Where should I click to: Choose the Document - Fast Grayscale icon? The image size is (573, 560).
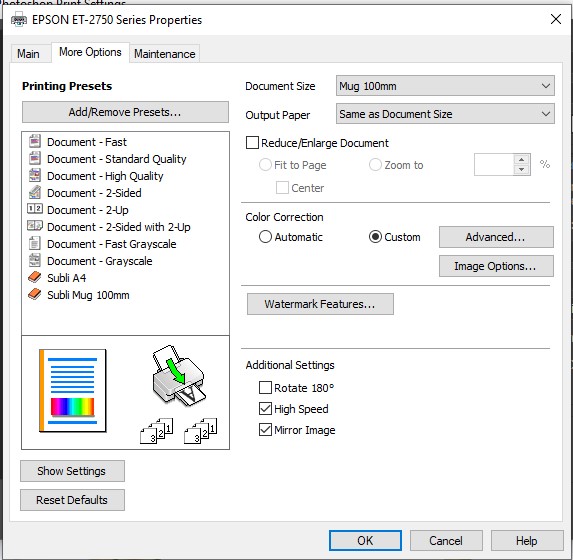(x=35, y=243)
